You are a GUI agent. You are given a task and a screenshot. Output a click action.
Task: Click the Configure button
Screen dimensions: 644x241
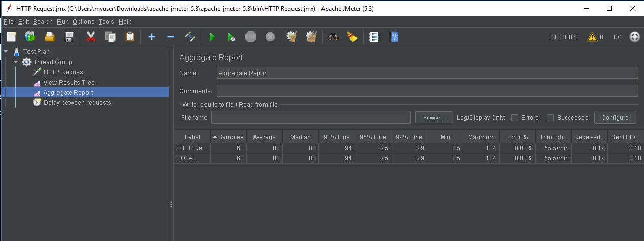[x=615, y=117]
